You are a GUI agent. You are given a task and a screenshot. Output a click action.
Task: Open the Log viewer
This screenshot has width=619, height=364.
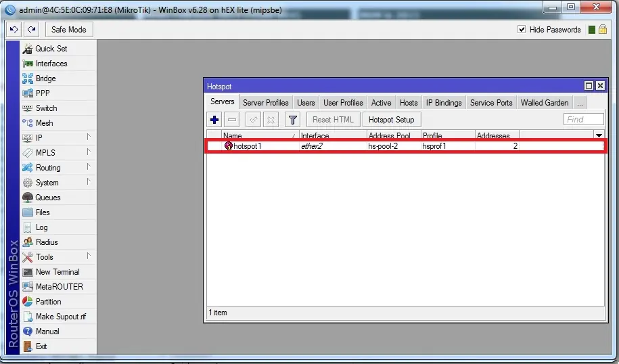[58, 227]
